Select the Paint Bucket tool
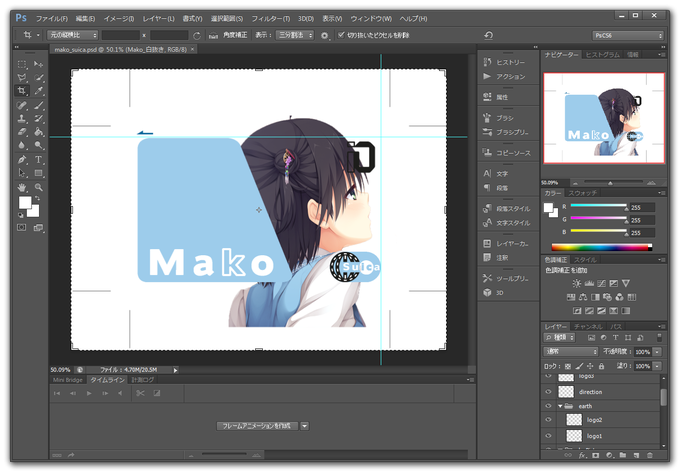 coord(39,132)
